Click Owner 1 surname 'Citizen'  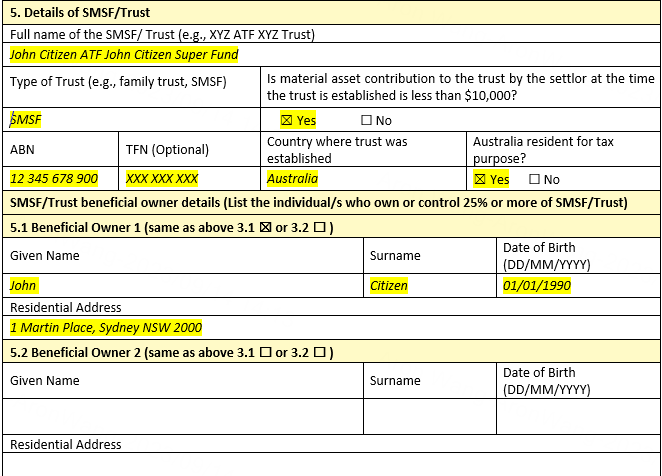coord(389,286)
